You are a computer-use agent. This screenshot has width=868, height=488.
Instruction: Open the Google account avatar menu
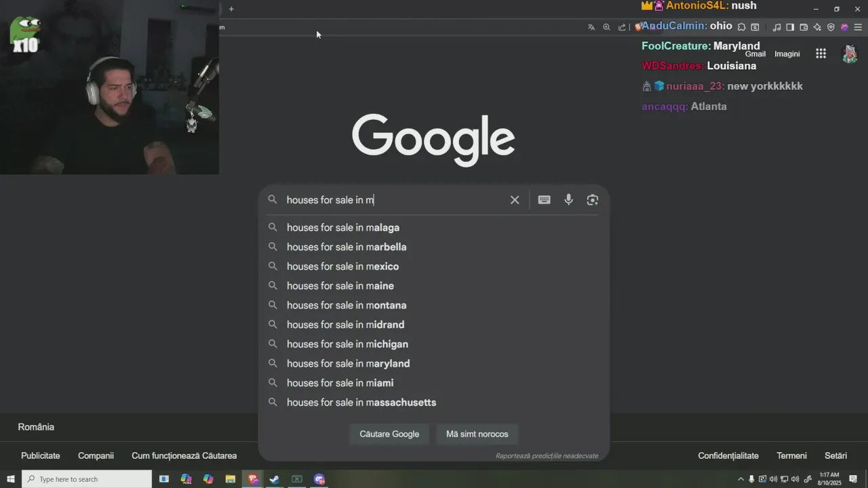coord(850,54)
